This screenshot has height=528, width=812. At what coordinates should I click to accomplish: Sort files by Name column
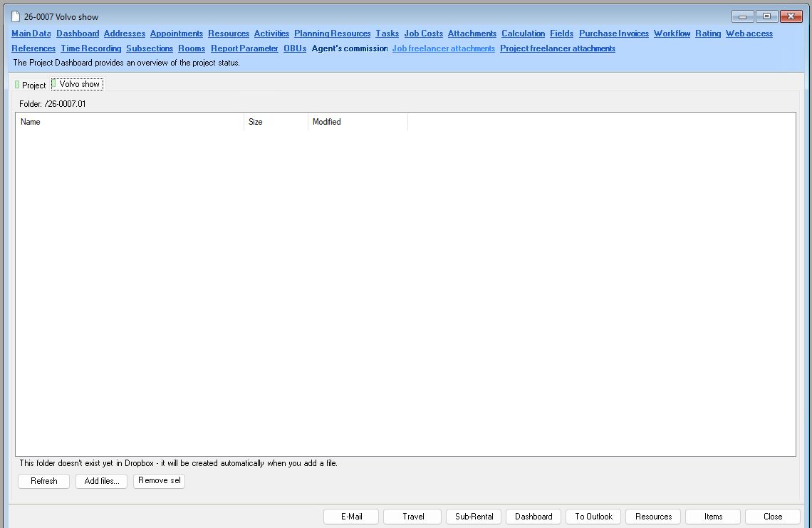[x=130, y=122]
